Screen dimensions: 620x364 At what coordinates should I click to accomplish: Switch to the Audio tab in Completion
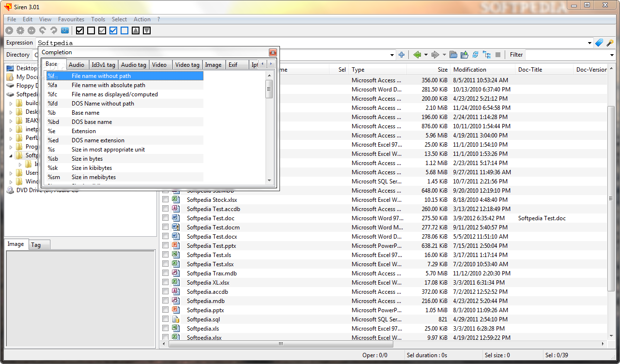coord(77,65)
